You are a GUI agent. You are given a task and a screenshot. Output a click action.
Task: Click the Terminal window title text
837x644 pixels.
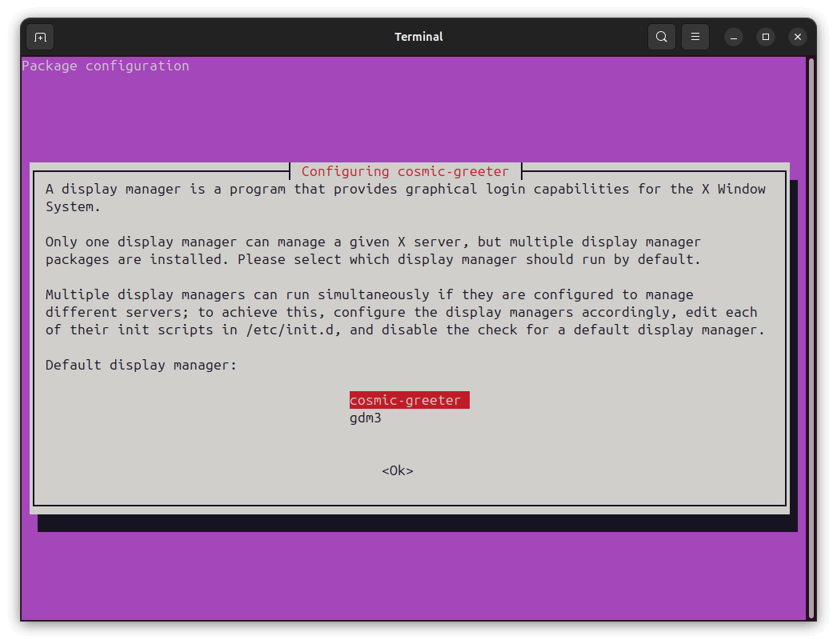tap(418, 37)
